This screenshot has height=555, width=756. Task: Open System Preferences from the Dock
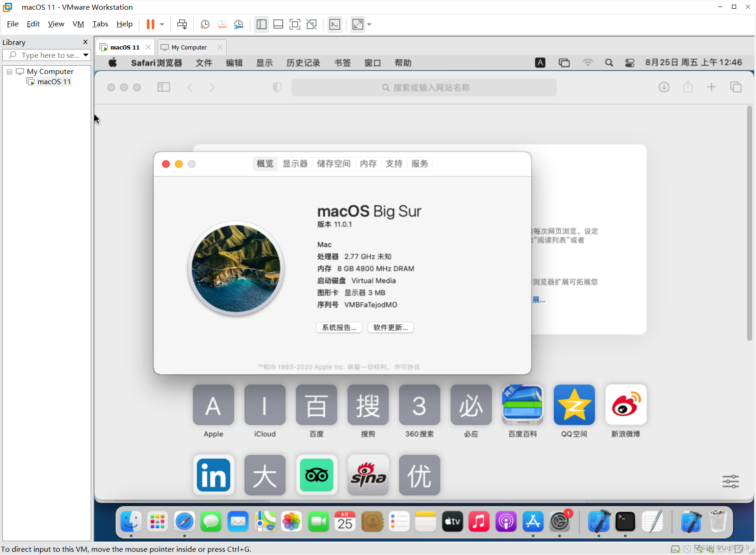[x=560, y=522]
